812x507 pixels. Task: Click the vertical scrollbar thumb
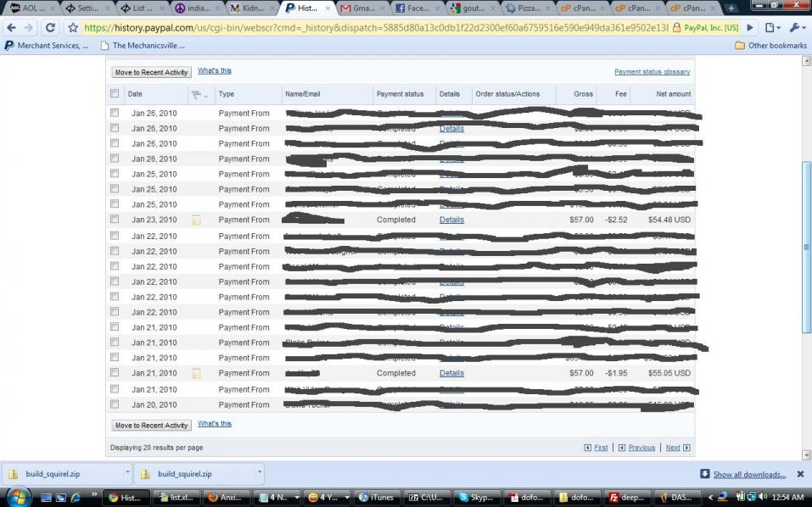806,247
